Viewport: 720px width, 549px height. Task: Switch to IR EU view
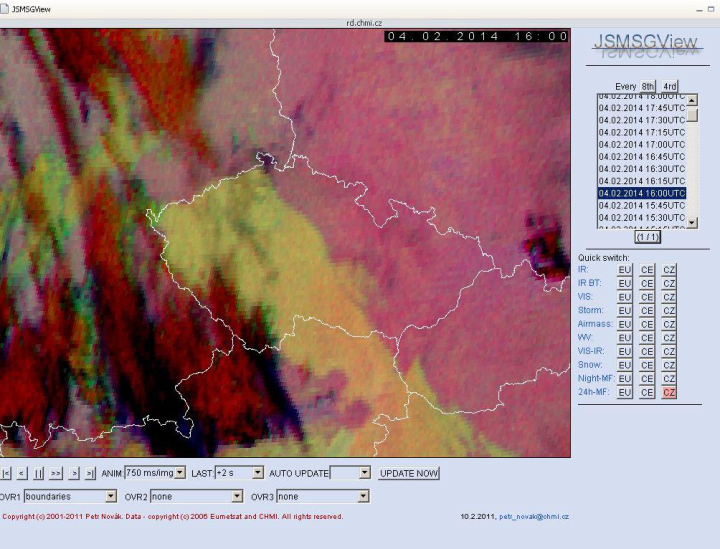[624, 270]
